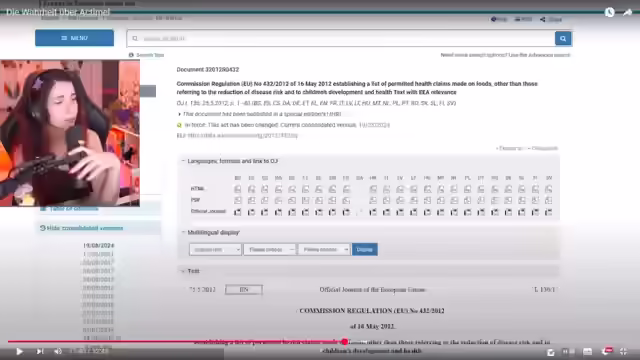Mute the video volume
The image size is (640, 360).
tap(58, 351)
